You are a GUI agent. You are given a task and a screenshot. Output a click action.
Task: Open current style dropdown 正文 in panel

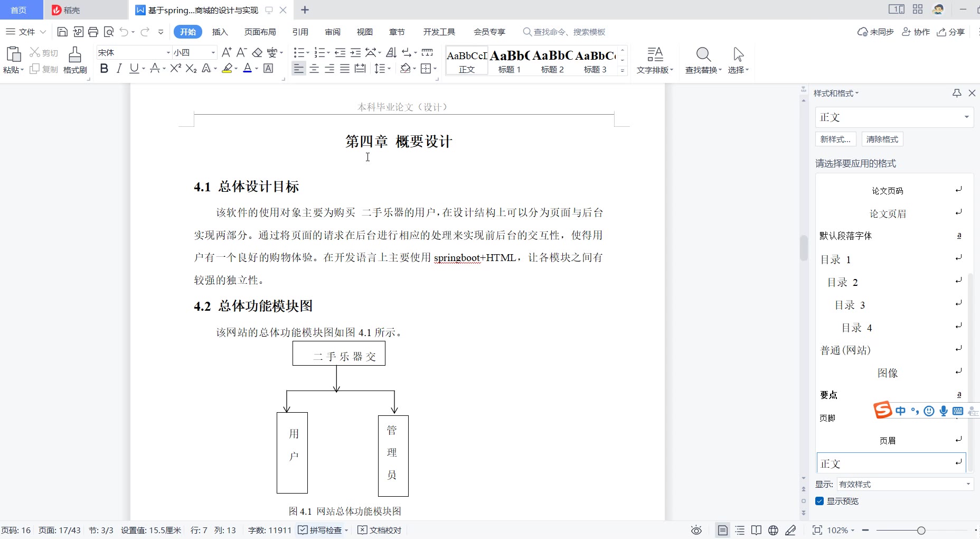click(x=894, y=117)
